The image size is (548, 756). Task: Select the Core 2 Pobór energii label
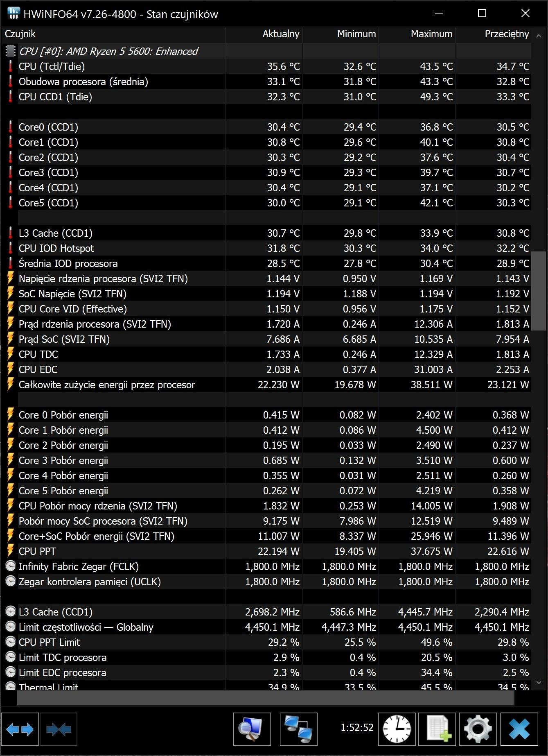pyautogui.click(x=63, y=445)
